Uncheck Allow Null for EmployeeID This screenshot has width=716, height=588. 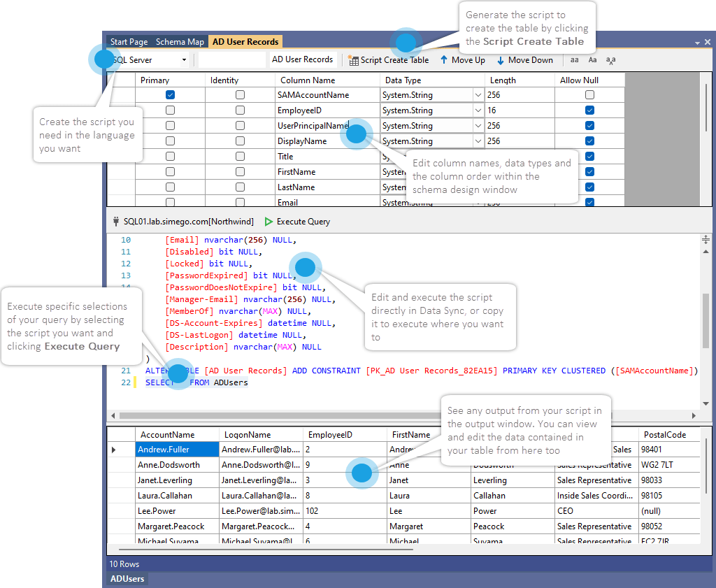tap(590, 110)
